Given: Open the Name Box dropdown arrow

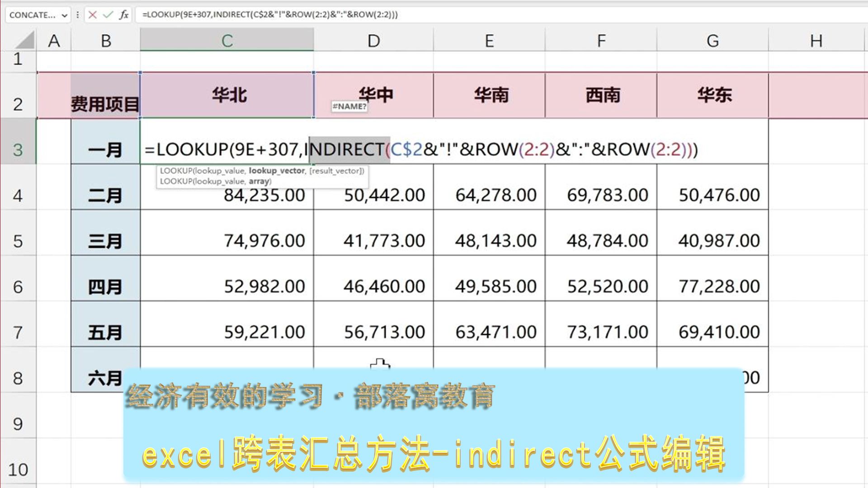Looking at the screenshot, I should (65, 15).
